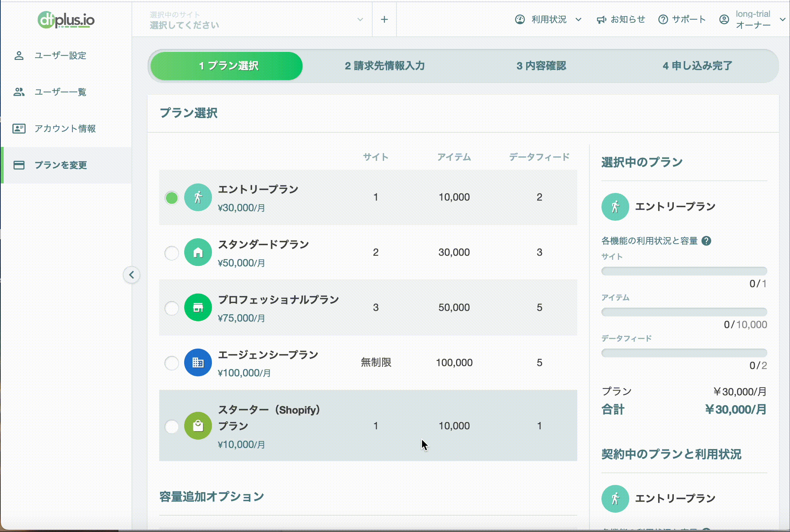Select the スタンダードプラン radio button
The width and height of the screenshot is (790, 532).
pyautogui.click(x=171, y=253)
